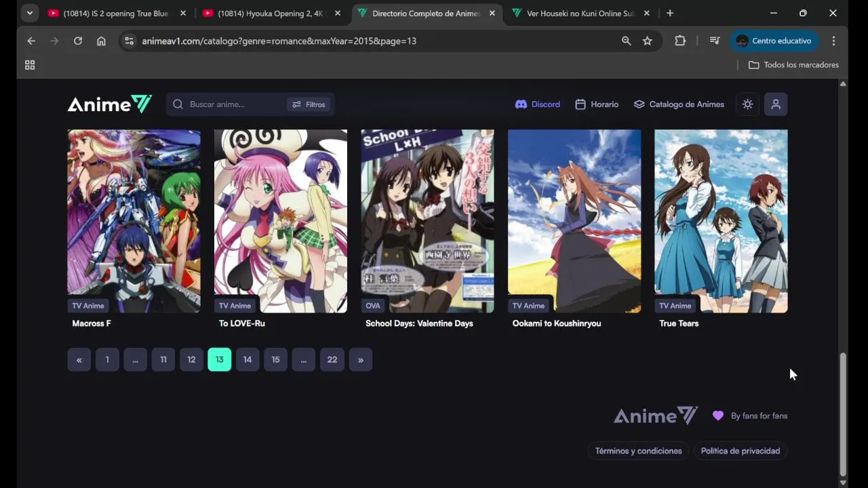Click the footer AnimeAV1 logo

tap(656, 415)
